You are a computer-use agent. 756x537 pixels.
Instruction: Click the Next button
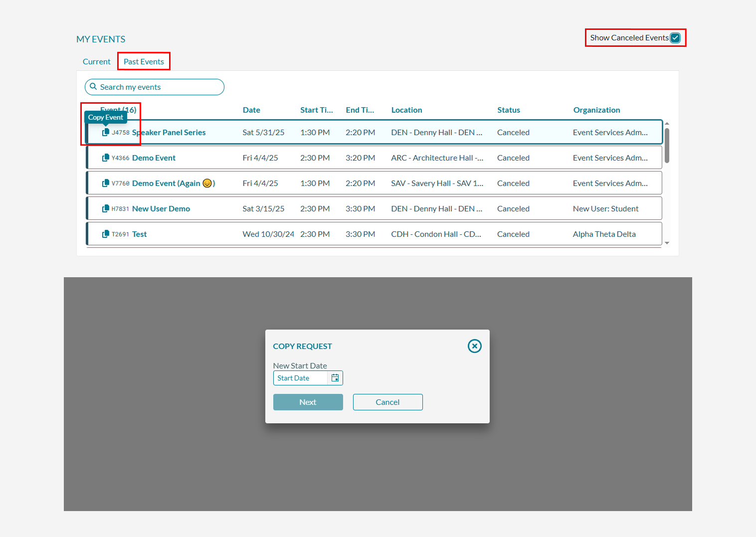coord(308,402)
